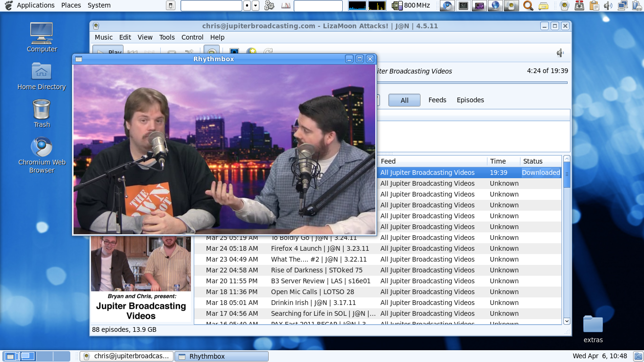Open the terminal launcher in the top panel
Viewport: 644px width, 362px height.
pyautogui.click(x=463, y=6)
